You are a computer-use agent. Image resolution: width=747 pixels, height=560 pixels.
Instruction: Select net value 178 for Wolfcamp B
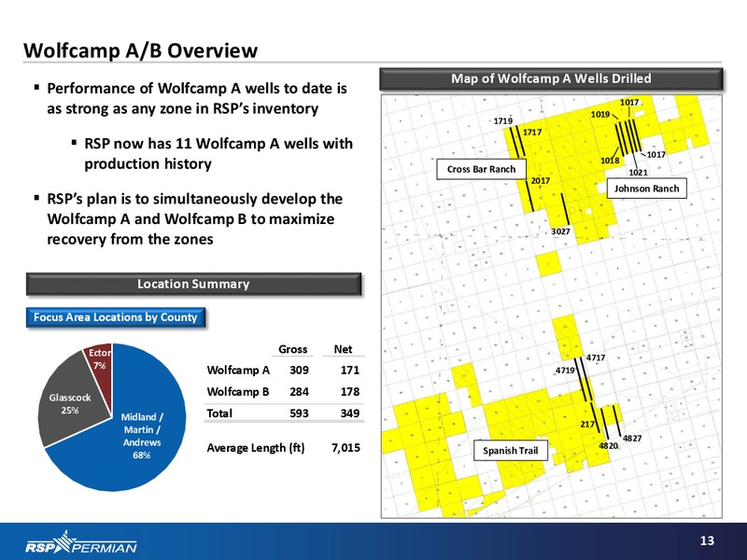pyautogui.click(x=349, y=391)
